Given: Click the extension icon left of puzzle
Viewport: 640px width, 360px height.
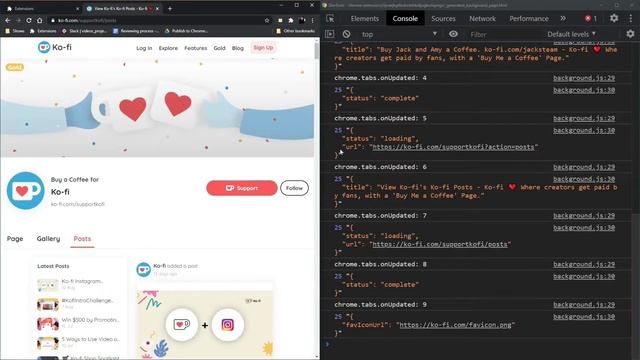Looking at the screenshot, I should click(x=280, y=20).
